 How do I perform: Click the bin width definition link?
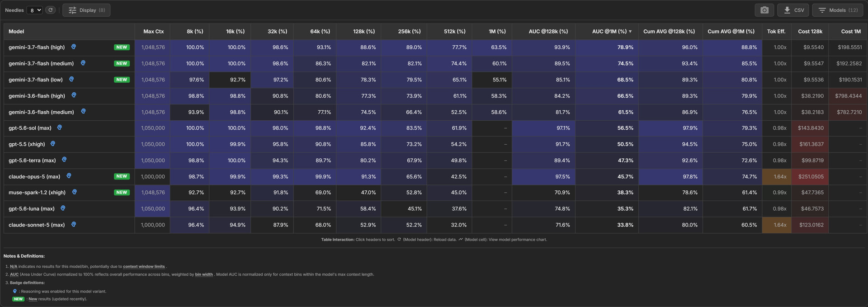coord(204,274)
